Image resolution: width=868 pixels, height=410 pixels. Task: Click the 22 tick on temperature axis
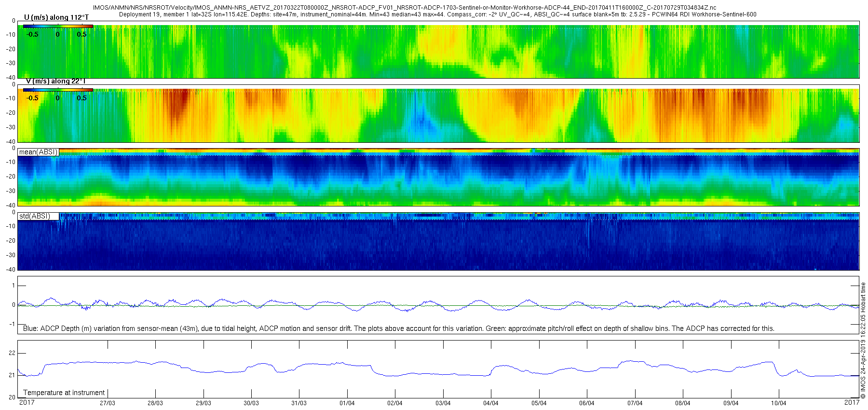[12, 353]
